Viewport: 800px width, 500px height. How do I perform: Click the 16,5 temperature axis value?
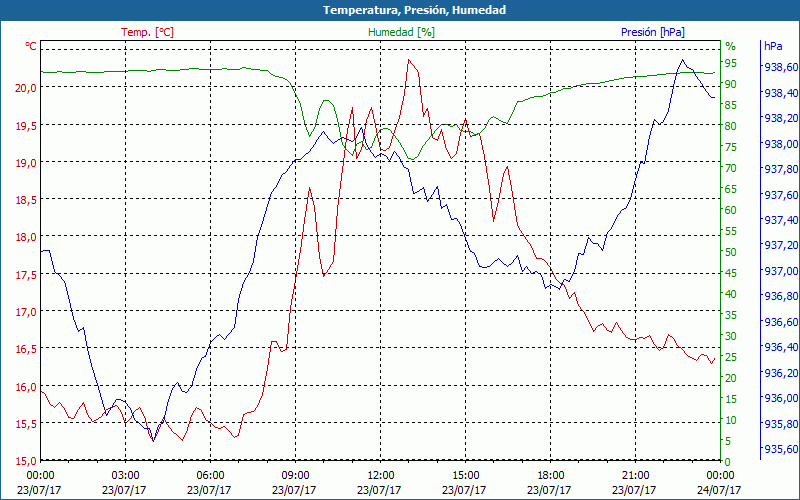26,349
